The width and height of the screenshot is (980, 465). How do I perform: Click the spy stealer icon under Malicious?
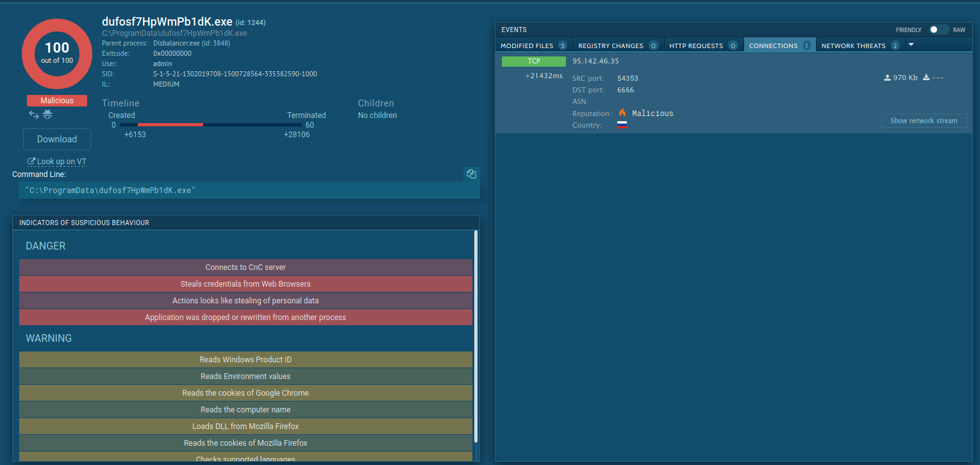coord(47,114)
